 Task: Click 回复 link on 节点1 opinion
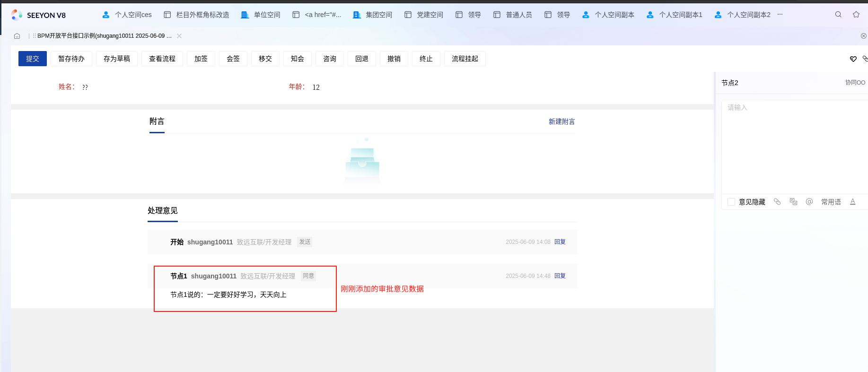coord(560,276)
